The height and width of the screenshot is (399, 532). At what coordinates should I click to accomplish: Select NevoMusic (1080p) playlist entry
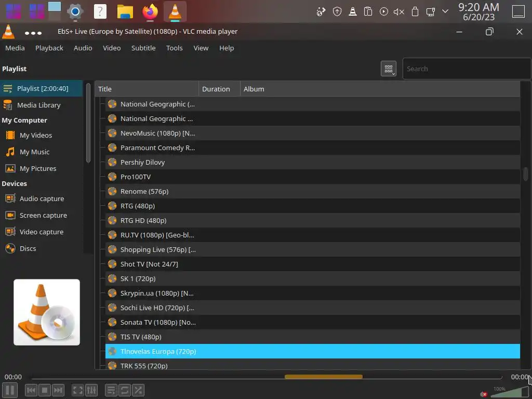312,134
